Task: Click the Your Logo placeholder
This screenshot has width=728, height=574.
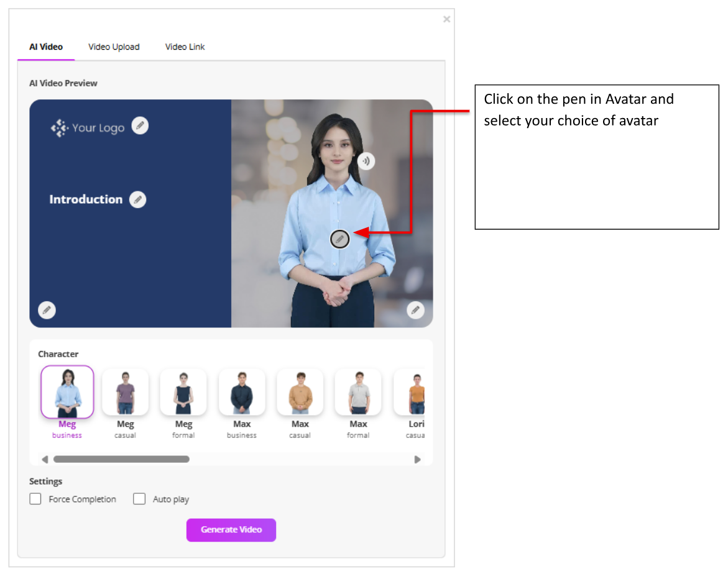Action: (x=88, y=127)
